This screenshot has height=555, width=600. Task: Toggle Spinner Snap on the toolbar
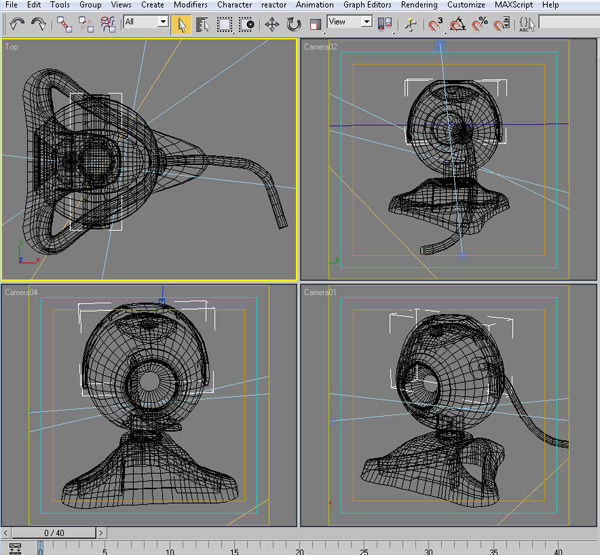(502, 24)
